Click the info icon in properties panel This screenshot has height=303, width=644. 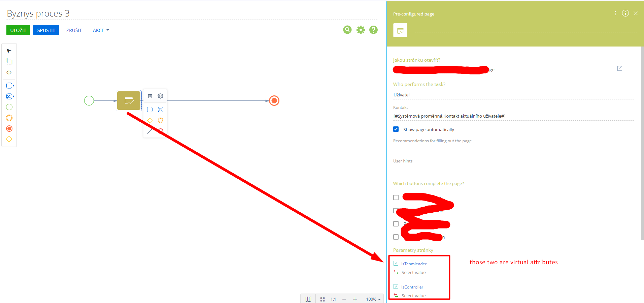(x=625, y=13)
